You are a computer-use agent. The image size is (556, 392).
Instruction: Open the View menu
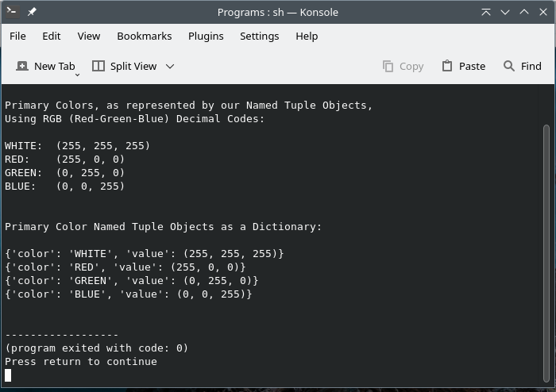(89, 37)
